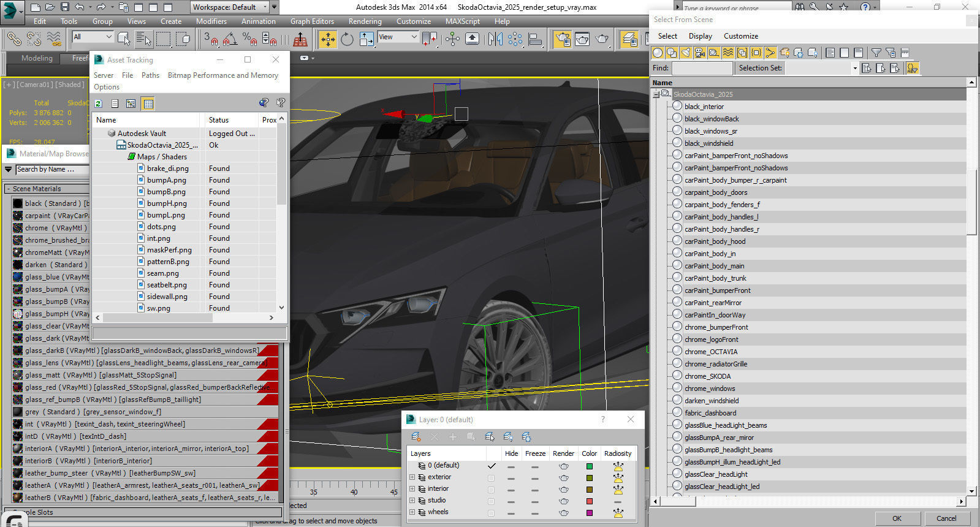Toggle Hide for the 0 (default) layer
Image resolution: width=980 pixels, height=527 pixels.
click(511, 466)
